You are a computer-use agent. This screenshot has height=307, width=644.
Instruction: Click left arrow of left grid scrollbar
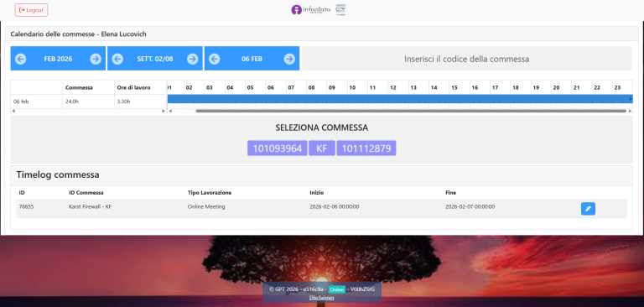point(13,111)
